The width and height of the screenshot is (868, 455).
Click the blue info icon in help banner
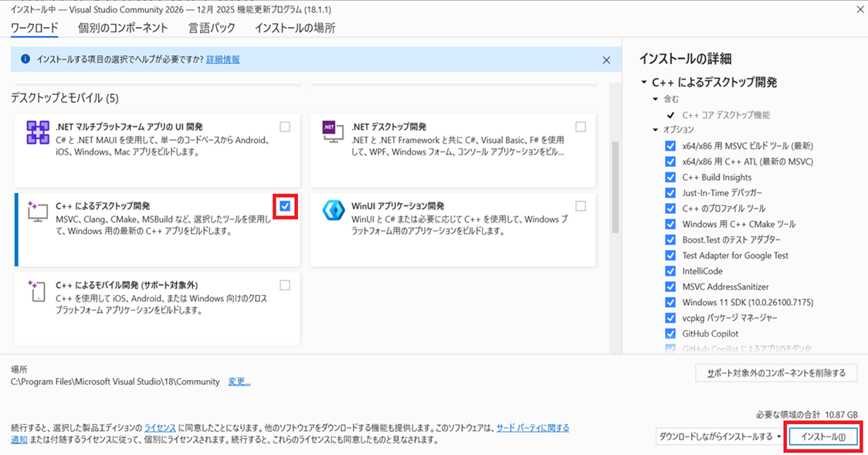(25, 59)
